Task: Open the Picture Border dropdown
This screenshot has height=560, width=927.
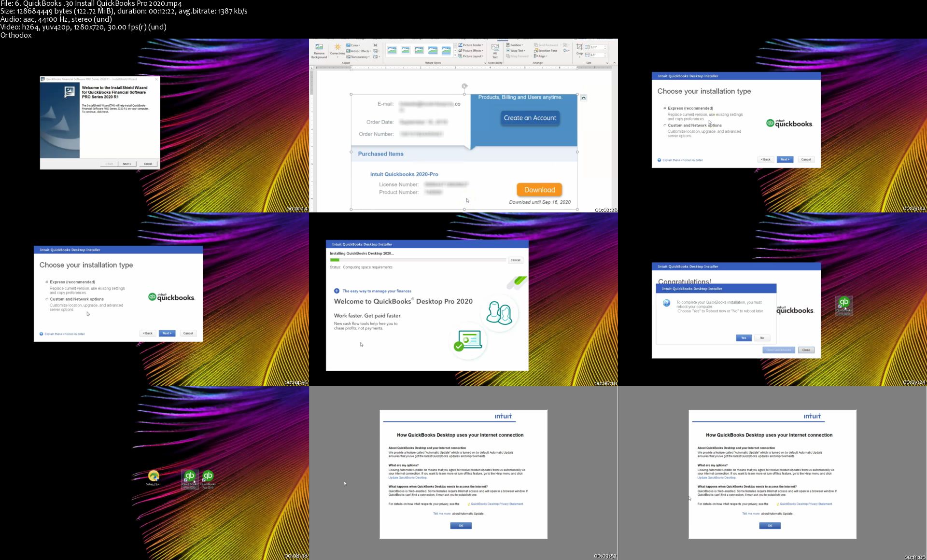Action: pos(471,45)
